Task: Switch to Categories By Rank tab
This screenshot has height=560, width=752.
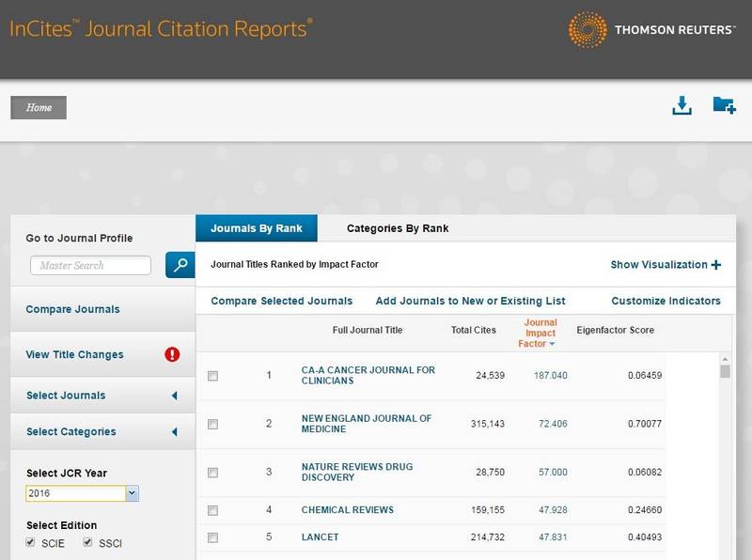Action: (x=398, y=228)
